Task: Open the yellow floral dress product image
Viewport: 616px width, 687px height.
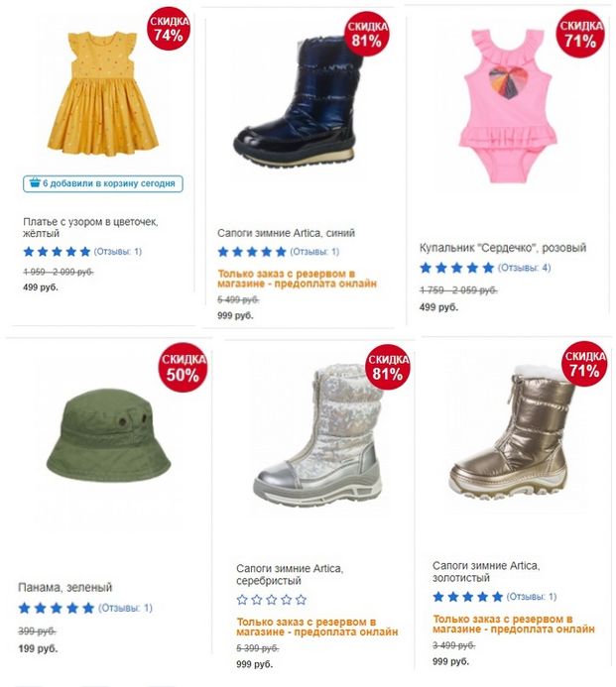Action: point(103,92)
